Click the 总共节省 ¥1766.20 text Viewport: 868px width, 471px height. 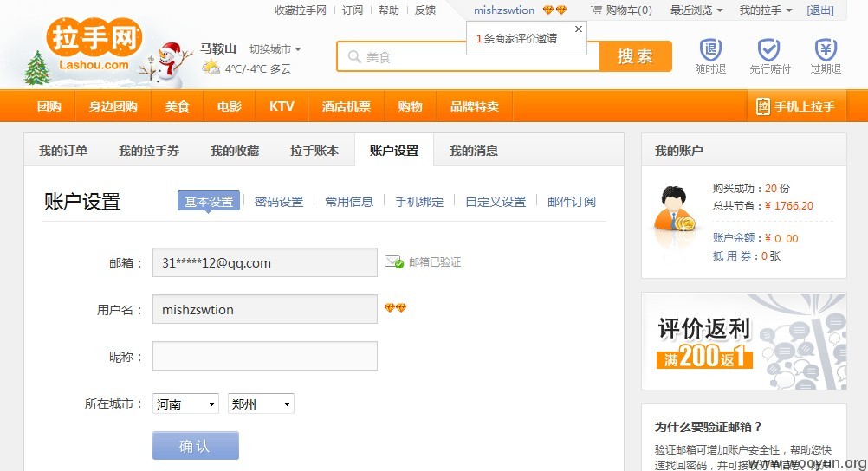tap(763, 206)
